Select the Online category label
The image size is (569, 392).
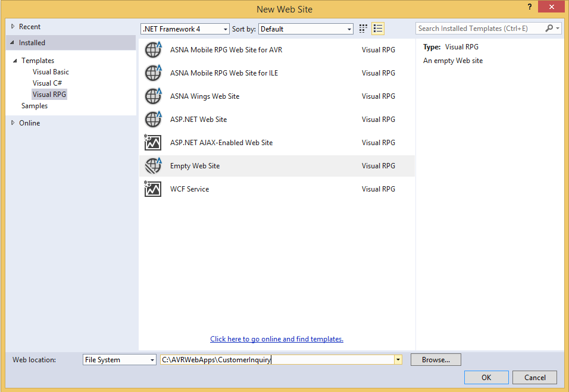(x=29, y=123)
